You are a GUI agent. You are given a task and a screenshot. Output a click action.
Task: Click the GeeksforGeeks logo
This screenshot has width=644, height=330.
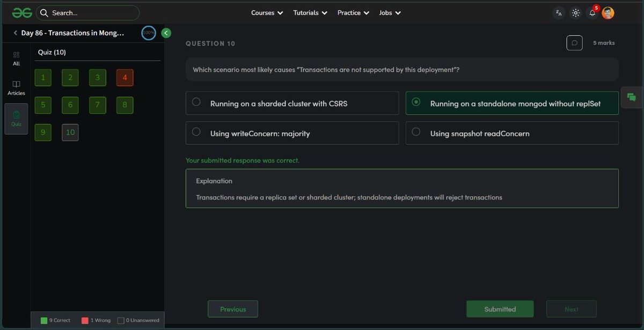tap(22, 13)
